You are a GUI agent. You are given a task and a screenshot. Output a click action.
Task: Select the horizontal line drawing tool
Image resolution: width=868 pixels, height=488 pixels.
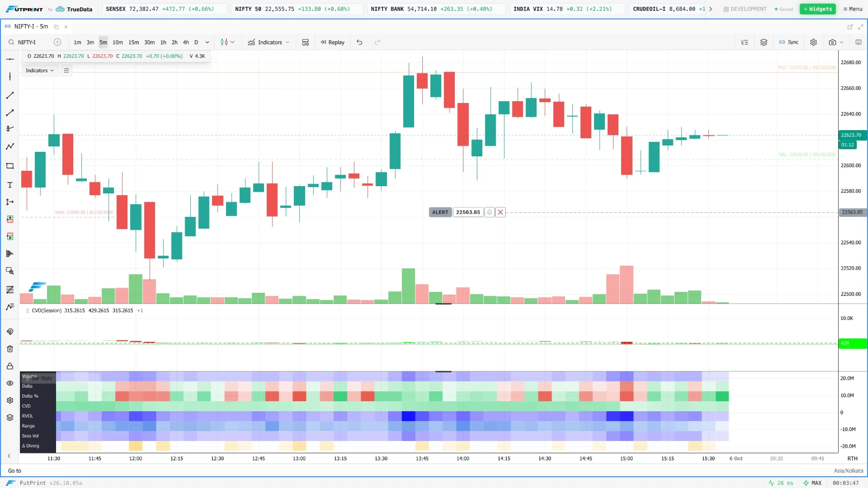pos(10,59)
